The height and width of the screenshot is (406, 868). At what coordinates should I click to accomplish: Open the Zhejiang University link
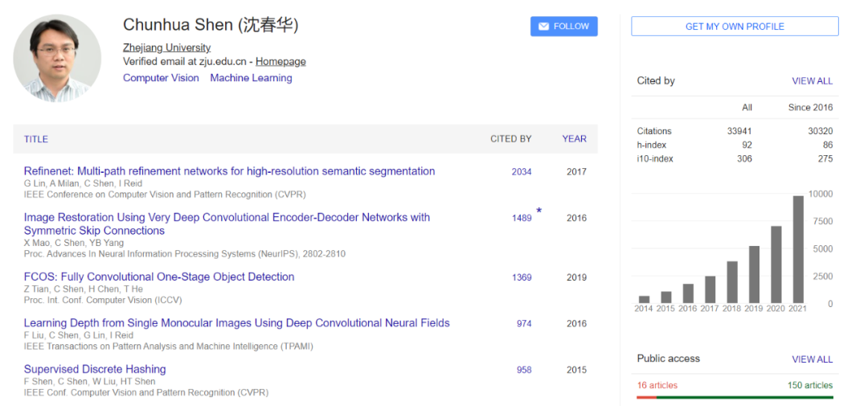(166, 47)
